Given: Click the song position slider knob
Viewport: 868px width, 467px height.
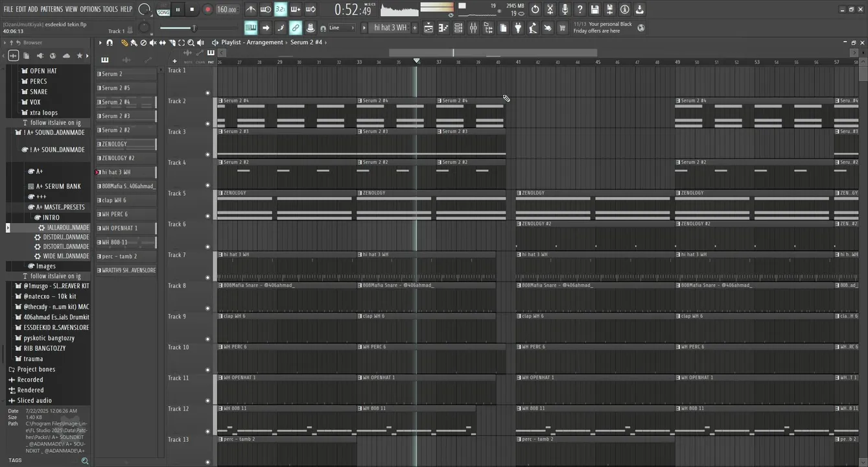Looking at the screenshot, I should tap(193, 28).
